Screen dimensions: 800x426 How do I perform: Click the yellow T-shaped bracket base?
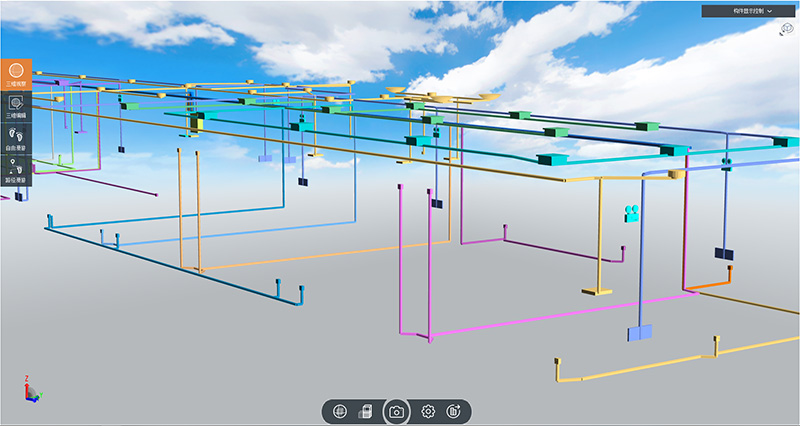pos(598,291)
